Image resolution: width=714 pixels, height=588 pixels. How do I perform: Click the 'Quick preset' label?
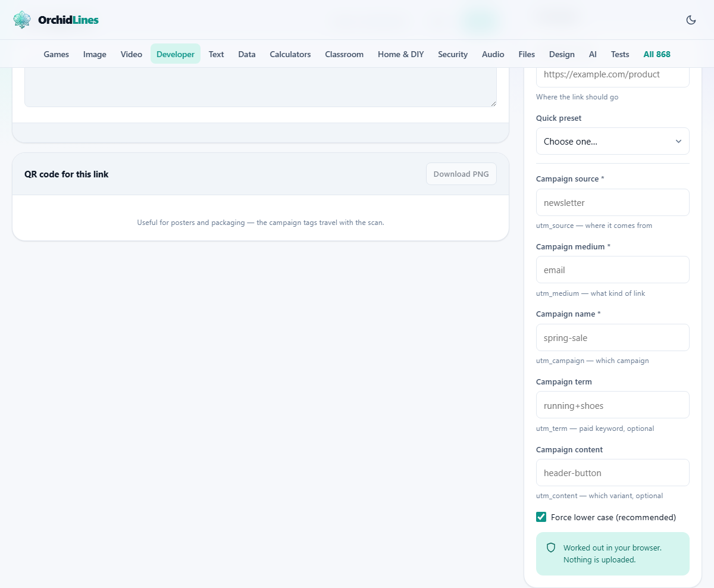pyautogui.click(x=559, y=118)
